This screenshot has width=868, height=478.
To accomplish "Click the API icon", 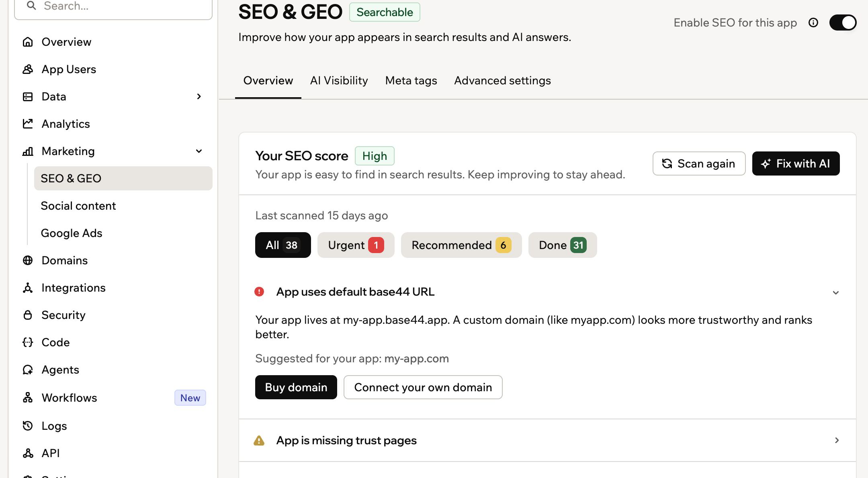I will (x=28, y=453).
